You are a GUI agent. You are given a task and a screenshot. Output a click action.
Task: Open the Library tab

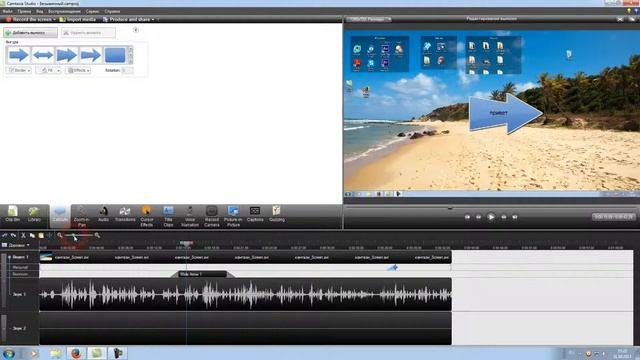34,214
